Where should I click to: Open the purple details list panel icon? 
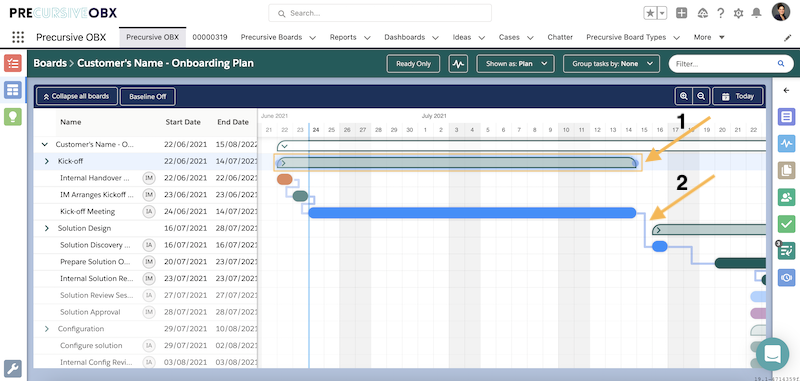(x=786, y=117)
